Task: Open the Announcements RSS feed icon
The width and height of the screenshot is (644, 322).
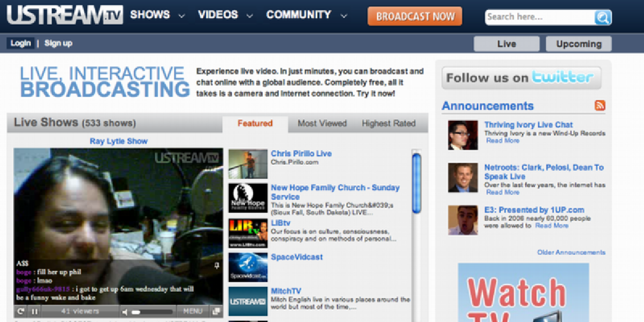Action: pyautogui.click(x=600, y=105)
